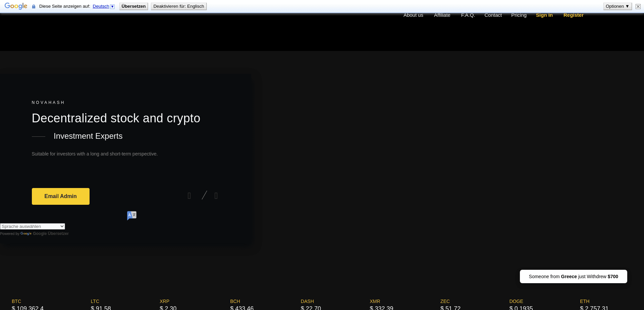This screenshot has height=310, width=644.
Task: Expand the Optionen menu
Action: (x=617, y=6)
